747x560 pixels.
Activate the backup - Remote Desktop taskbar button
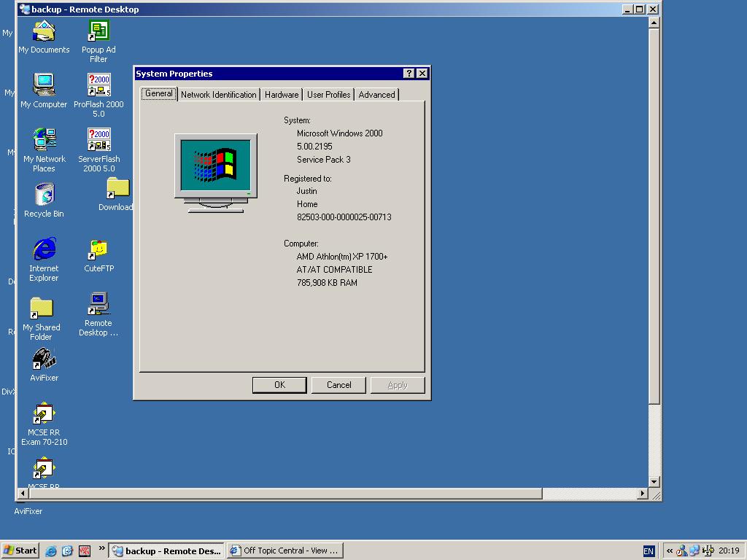click(x=167, y=551)
